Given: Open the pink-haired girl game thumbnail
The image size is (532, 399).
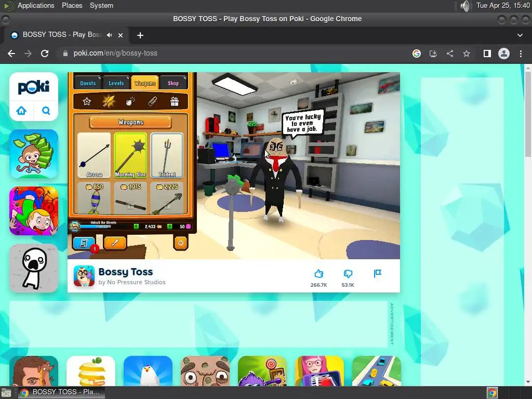Looking at the screenshot, I should pyautogui.click(x=320, y=371).
